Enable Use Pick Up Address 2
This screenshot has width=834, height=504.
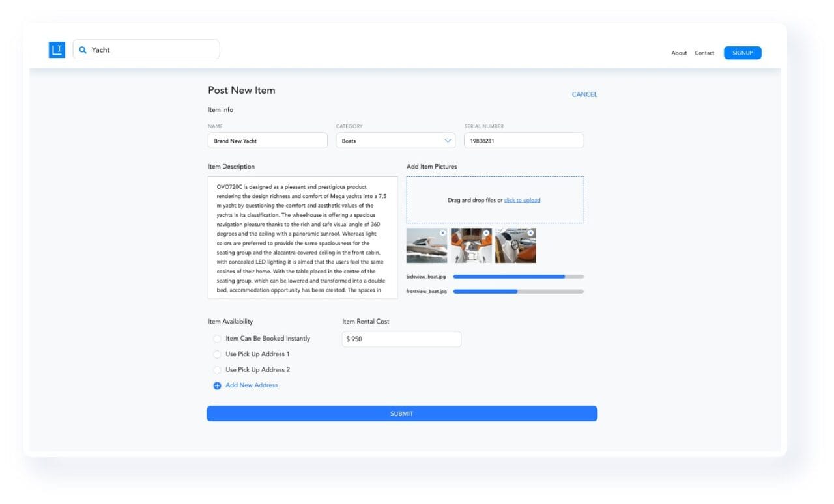point(217,369)
